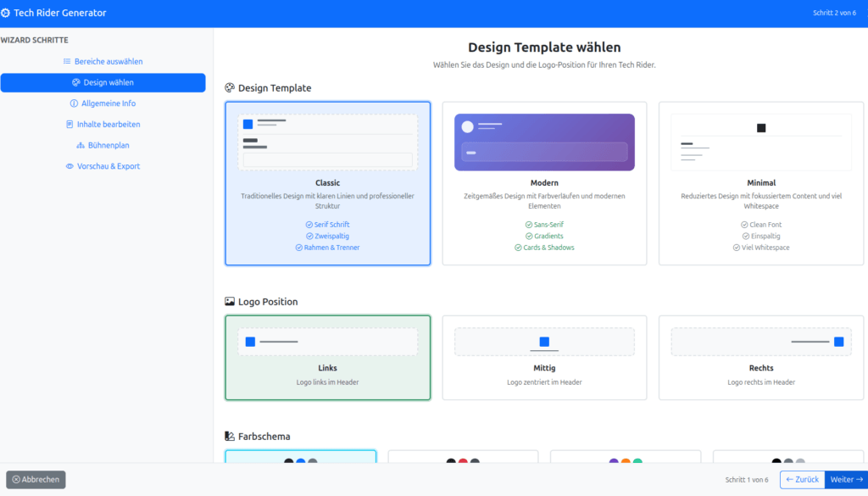This screenshot has height=496, width=868.
Task: Set logo position to Mittig
Action: (x=544, y=357)
